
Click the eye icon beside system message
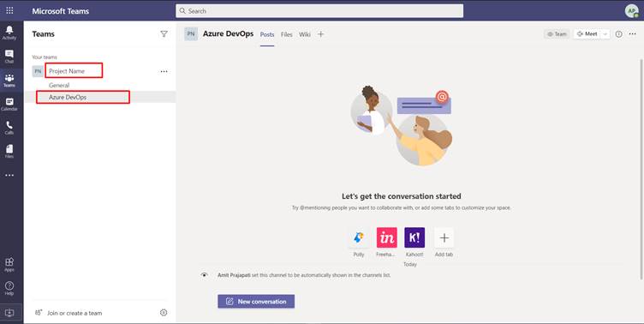(x=204, y=274)
